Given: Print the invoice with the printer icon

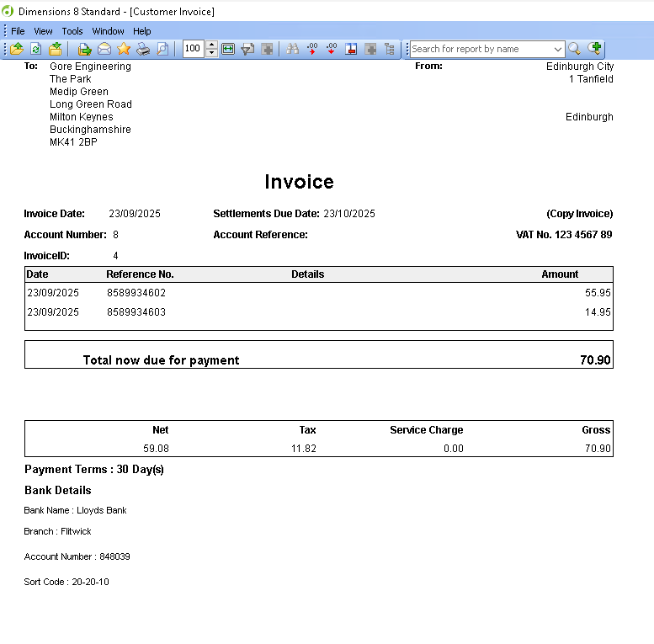Looking at the screenshot, I should [x=143, y=49].
